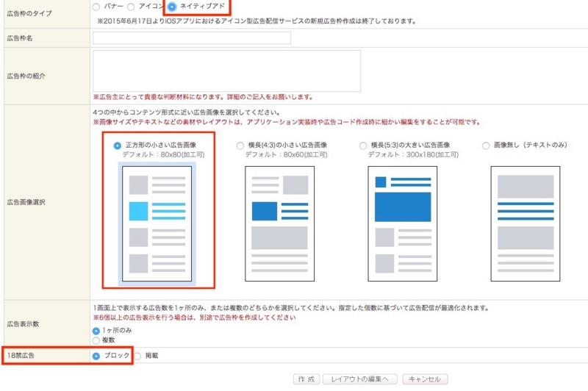Click the 広告枠の紹介 textarea

click(x=226, y=71)
